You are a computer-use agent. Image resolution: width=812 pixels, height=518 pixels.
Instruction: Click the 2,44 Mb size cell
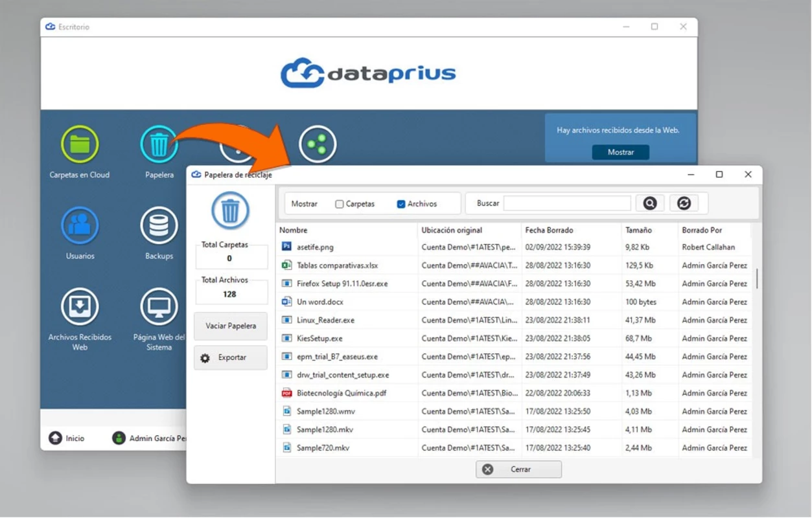point(638,447)
